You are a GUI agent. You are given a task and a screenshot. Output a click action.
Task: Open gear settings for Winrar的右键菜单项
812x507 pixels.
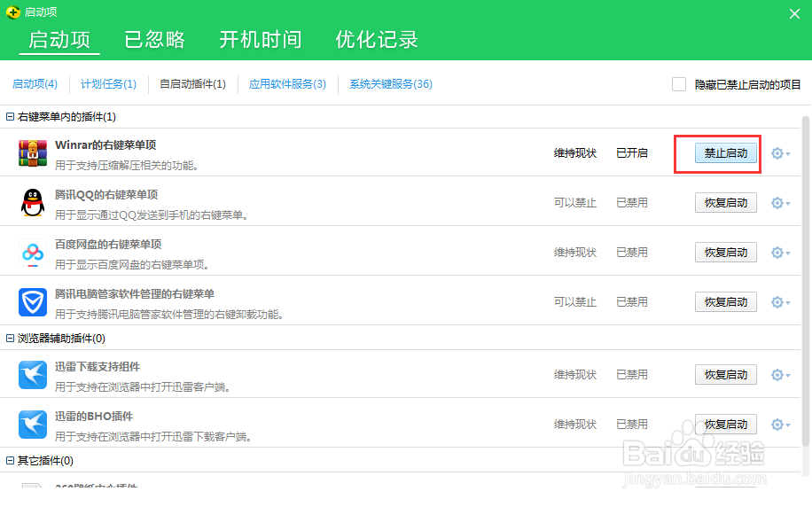(780, 153)
